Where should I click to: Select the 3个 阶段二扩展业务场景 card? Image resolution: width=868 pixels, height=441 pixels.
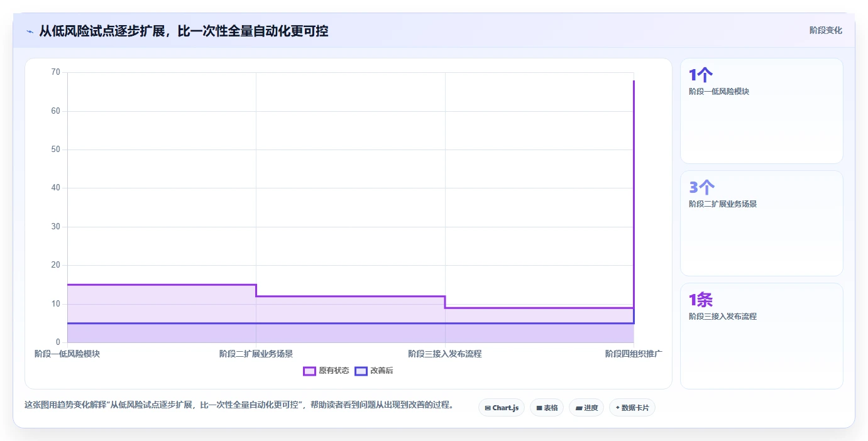(761, 223)
